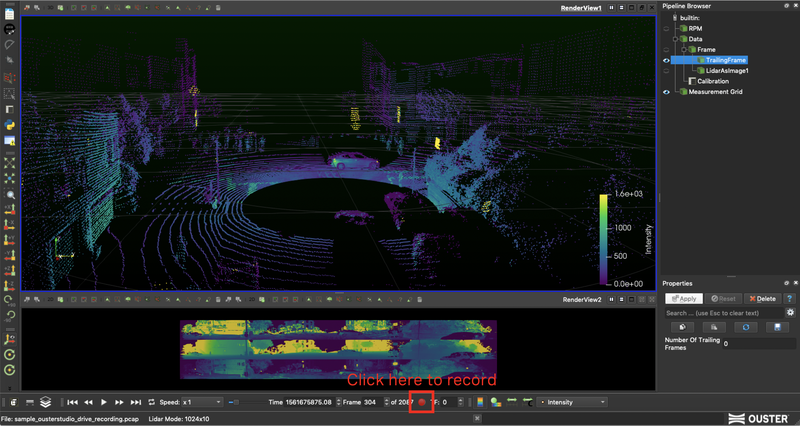Open advanced properties gear icon
The height and width of the screenshot is (426, 800).
(790, 313)
